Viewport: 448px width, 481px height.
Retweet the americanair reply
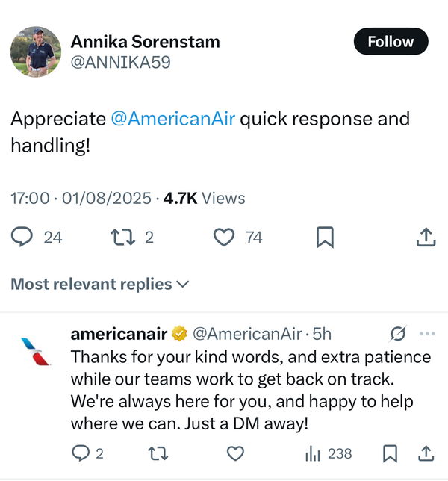point(158,453)
